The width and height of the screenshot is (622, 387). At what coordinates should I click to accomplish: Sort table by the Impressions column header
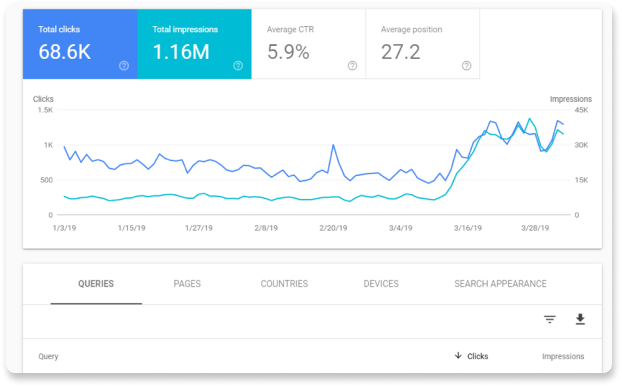[x=563, y=356]
